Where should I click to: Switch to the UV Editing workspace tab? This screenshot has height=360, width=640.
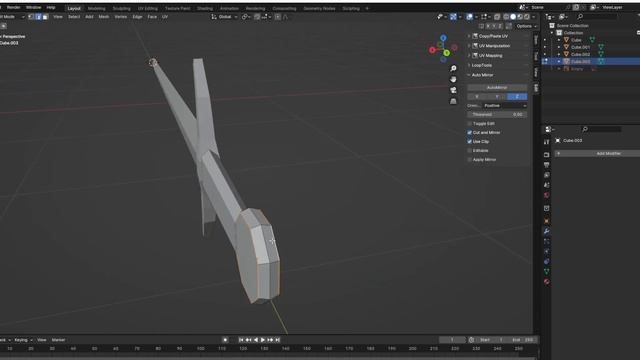(x=147, y=8)
